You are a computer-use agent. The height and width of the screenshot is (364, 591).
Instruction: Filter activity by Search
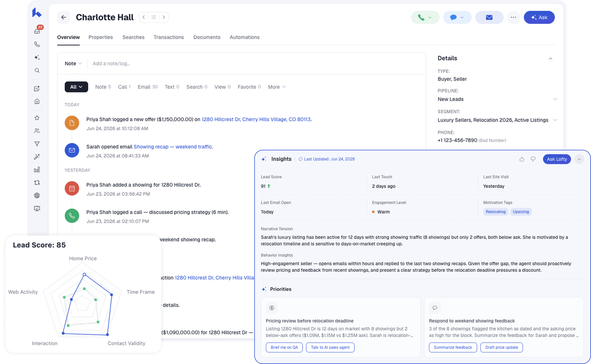pos(197,87)
